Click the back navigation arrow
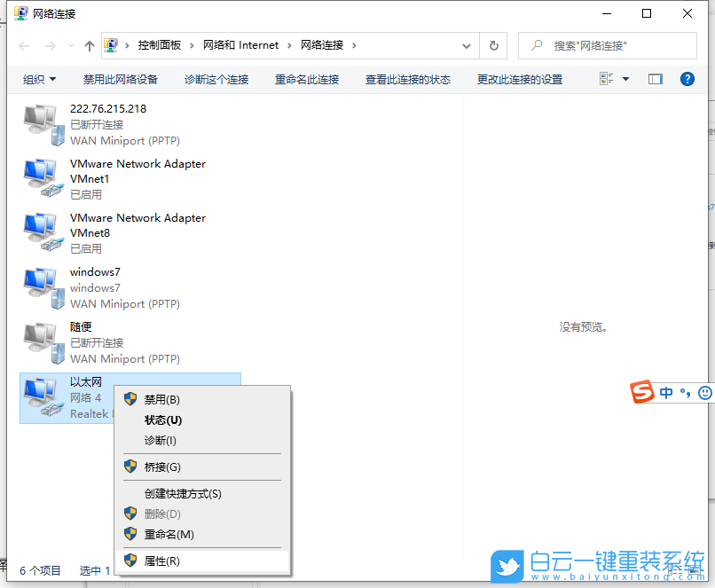Image resolution: width=715 pixels, height=588 pixels. pos(23,45)
